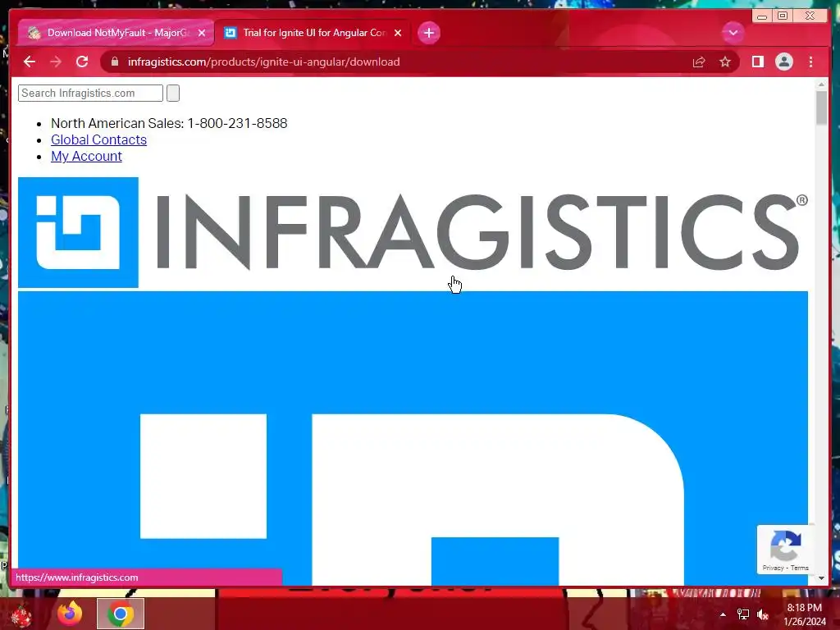Viewport: 840px width, 630px height.
Task: Click the North American Sales phone number text
Action: coord(169,123)
